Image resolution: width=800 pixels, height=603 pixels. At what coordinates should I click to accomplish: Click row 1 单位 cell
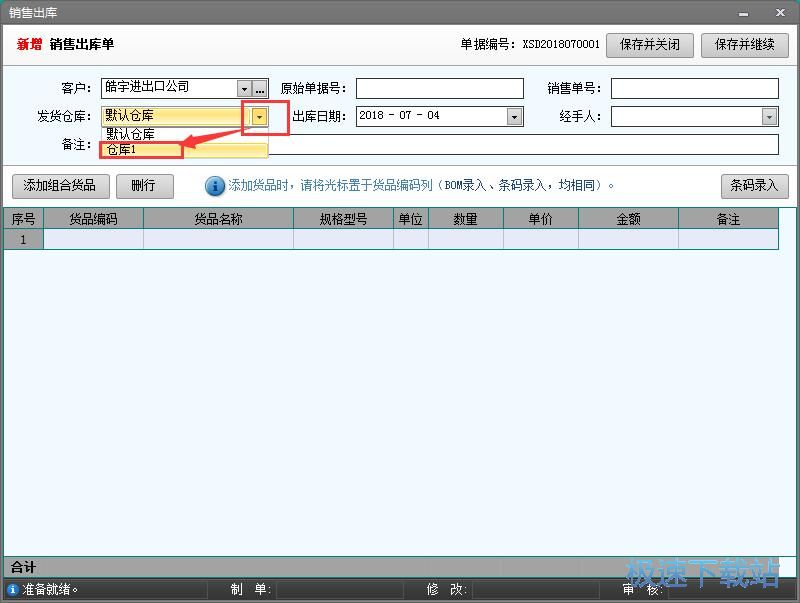(x=411, y=239)
